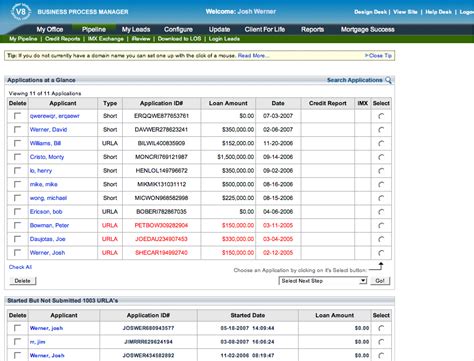
Task: Click the Credit Report column header
Action: 327,103
